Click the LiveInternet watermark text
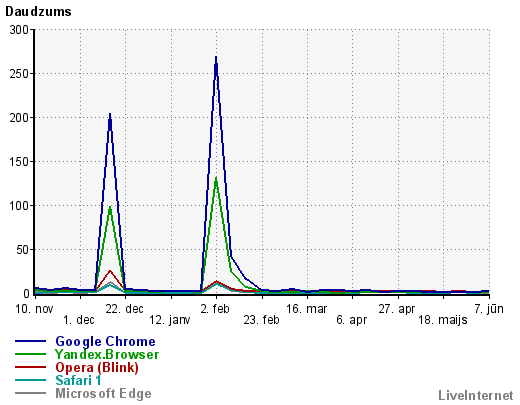 [476, 395]
